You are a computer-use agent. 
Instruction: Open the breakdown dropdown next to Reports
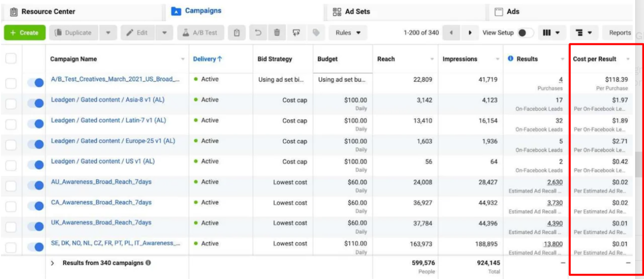coord(584,33)
